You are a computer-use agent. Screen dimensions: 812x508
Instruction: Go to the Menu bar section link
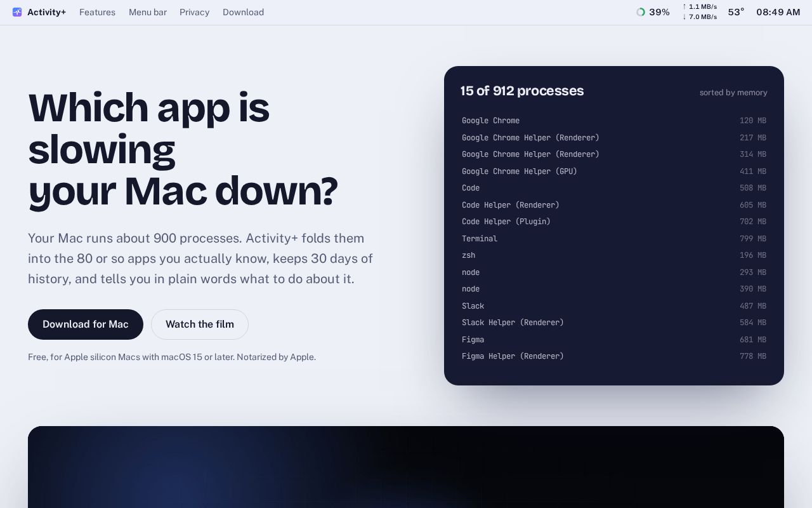[x=148, y=12]
